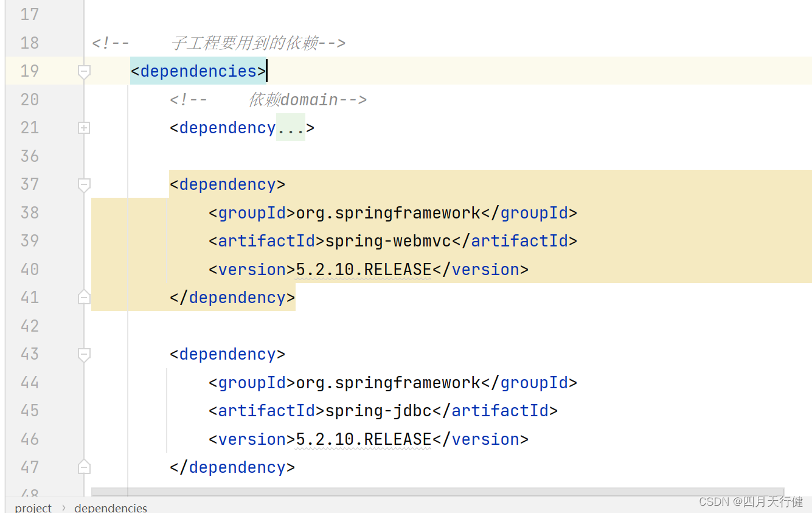Click the version 5.2.10.RELEASE on line 46
This screenshot has width=812, height=513.
[x=363, y=439]
